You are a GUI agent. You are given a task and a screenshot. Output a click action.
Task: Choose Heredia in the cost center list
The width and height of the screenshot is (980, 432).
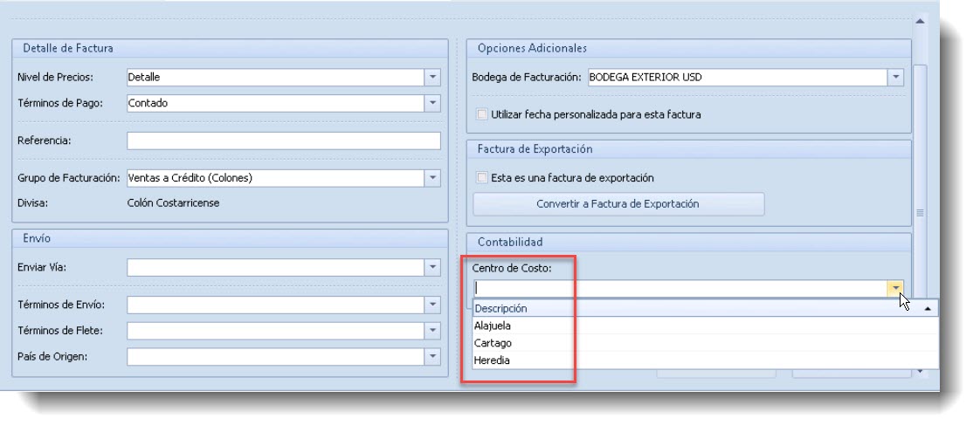coord(705,360)
